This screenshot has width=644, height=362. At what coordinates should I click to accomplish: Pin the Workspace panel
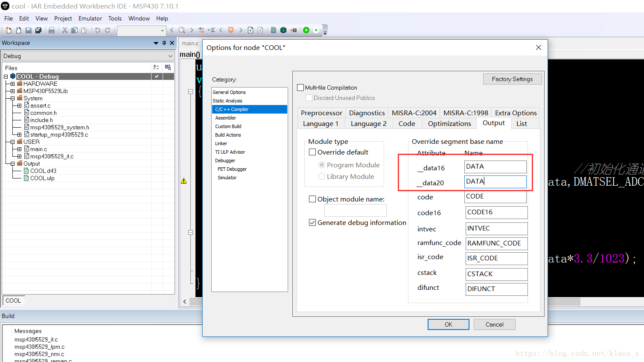click(x=164, y=43)
